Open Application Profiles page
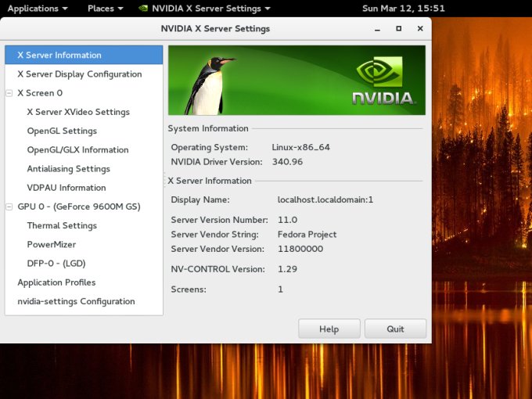 [56, 282]
